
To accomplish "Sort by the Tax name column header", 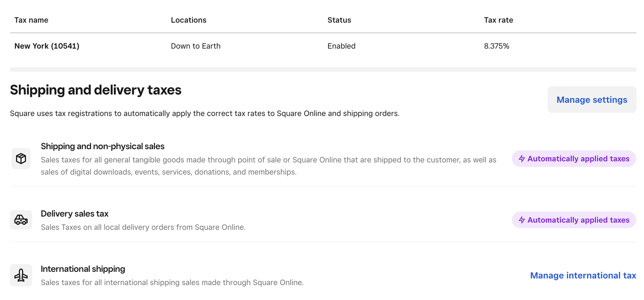I will pos(31,20).
